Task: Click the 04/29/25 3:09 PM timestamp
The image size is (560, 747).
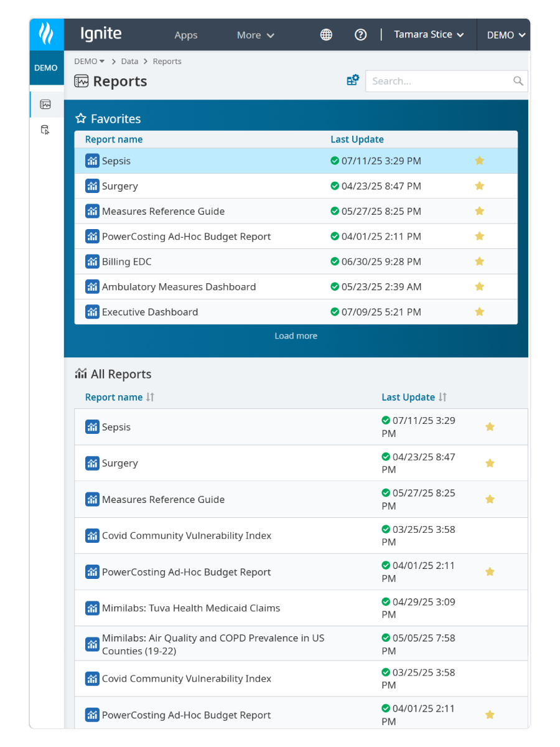Action: [x=418, y=608]
